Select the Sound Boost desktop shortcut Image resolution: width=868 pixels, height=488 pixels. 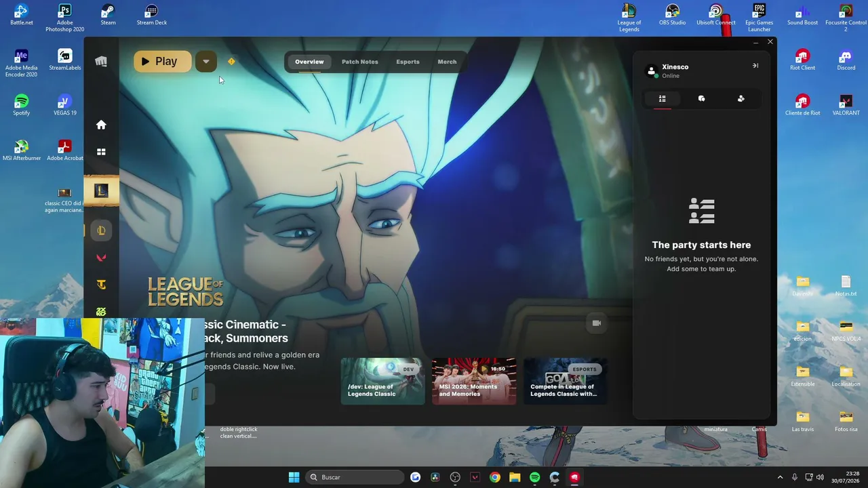point(802,14)
